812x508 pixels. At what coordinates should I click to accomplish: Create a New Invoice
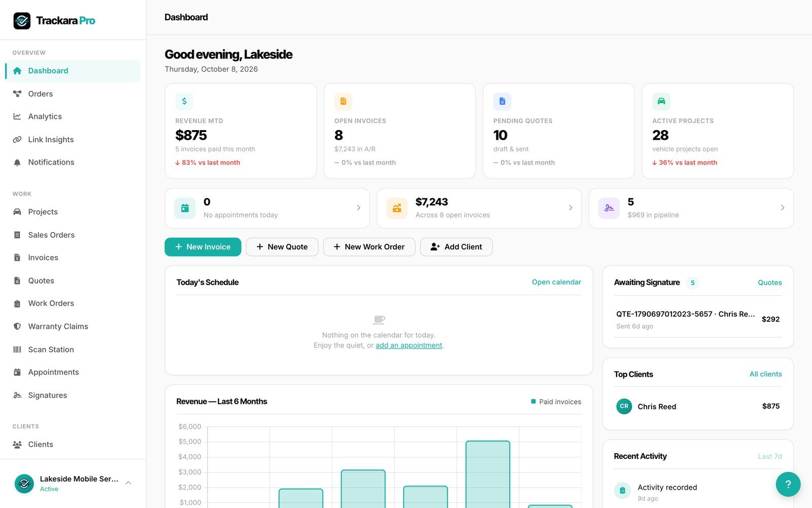(x=203, y=247)
